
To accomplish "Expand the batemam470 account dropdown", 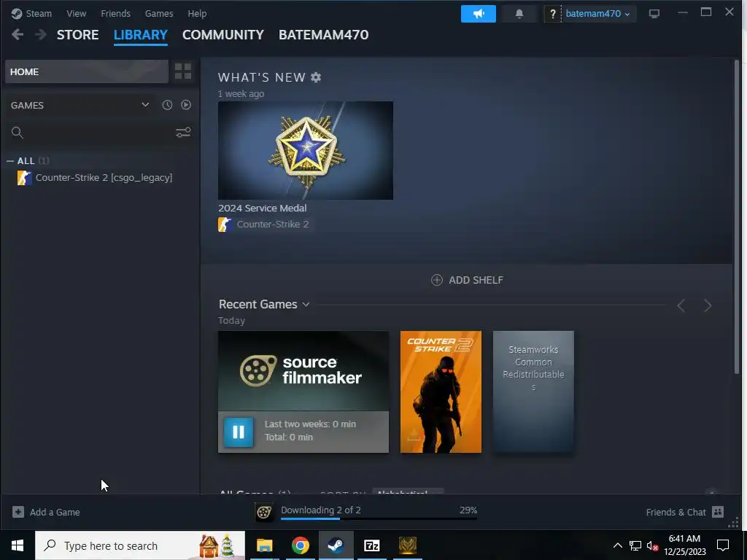I will 598,14.
